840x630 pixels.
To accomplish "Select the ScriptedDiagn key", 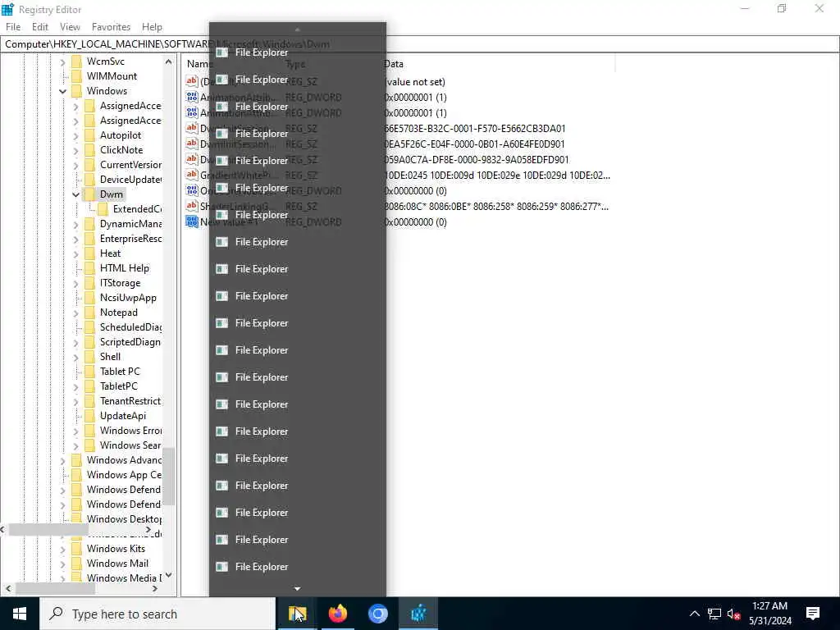I will [x=130, y=342].
